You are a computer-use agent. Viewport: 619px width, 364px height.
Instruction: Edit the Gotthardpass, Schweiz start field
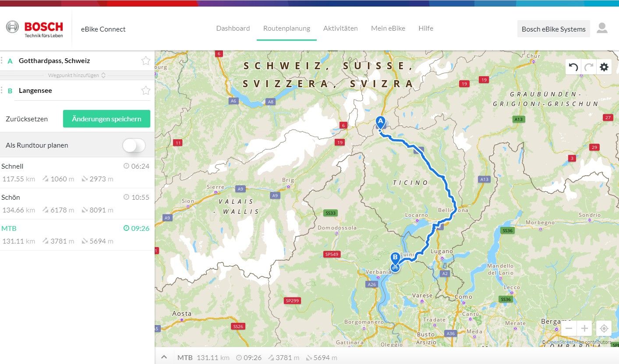[77, 61]
